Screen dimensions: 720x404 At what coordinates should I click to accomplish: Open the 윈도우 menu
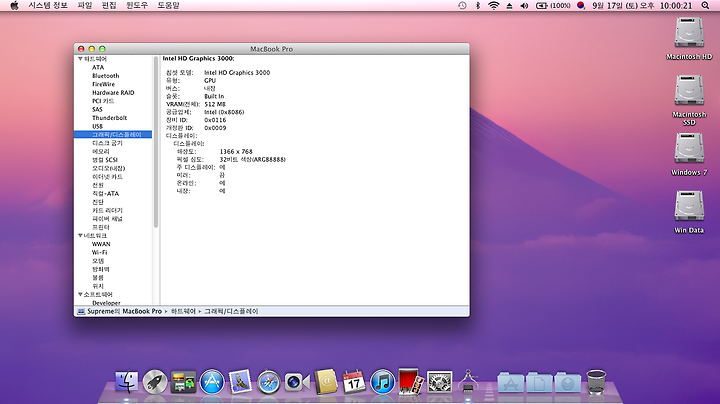pos(137,6)
